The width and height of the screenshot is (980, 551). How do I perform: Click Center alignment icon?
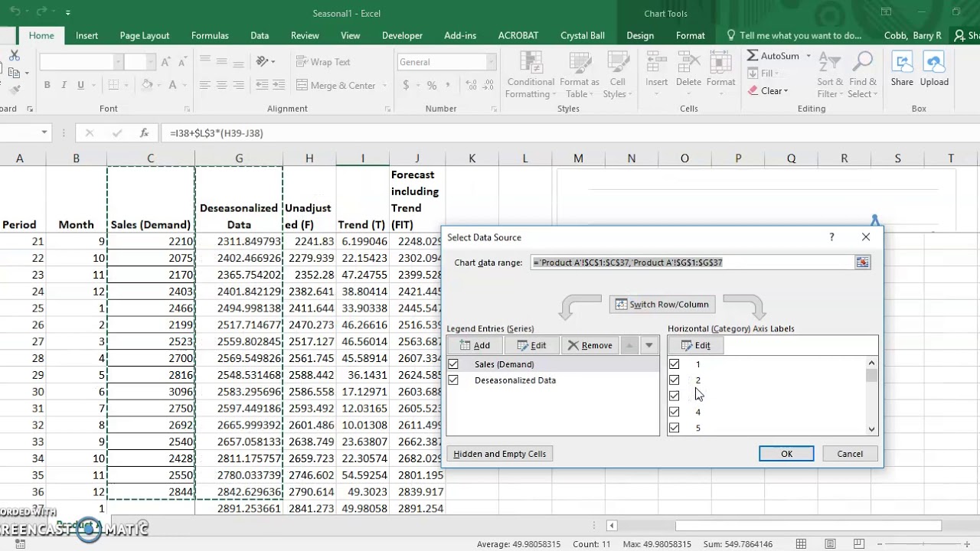coord(221,85)
